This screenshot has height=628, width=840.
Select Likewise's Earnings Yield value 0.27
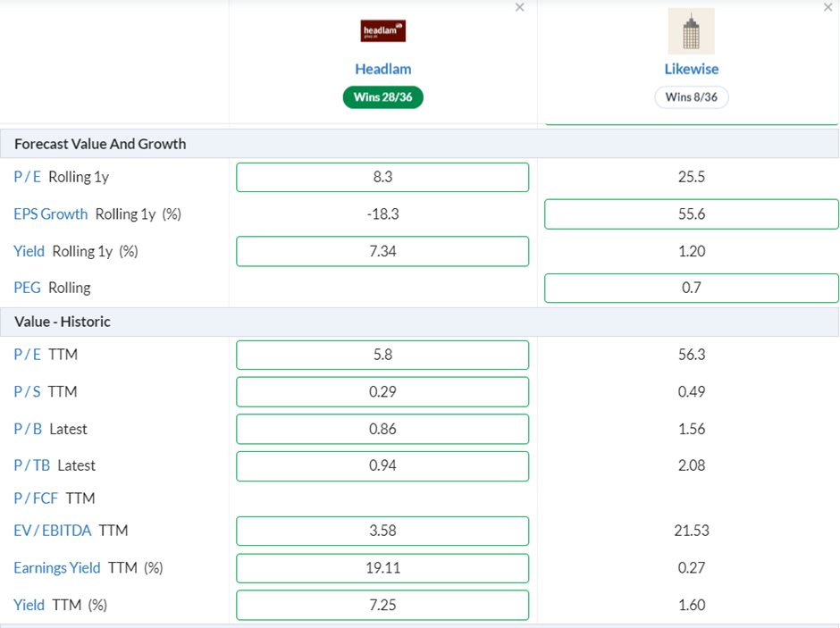(691, 567)
